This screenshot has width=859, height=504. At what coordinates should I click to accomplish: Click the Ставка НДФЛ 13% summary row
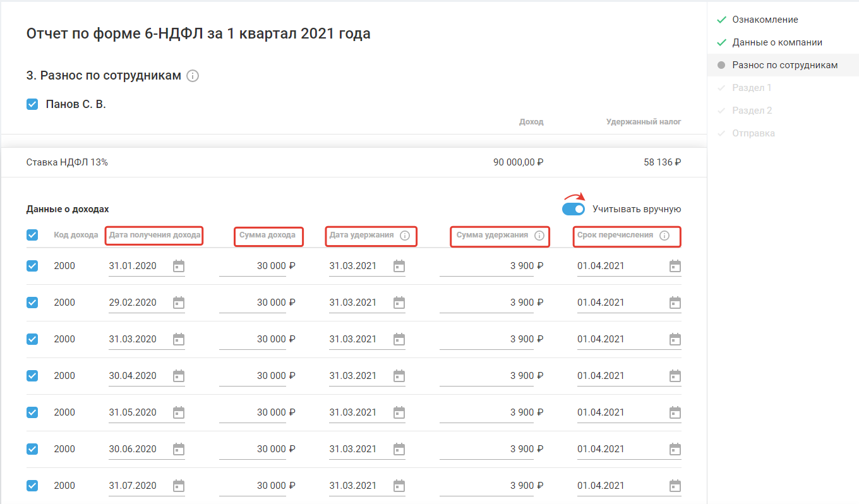(x=354, y=162)
